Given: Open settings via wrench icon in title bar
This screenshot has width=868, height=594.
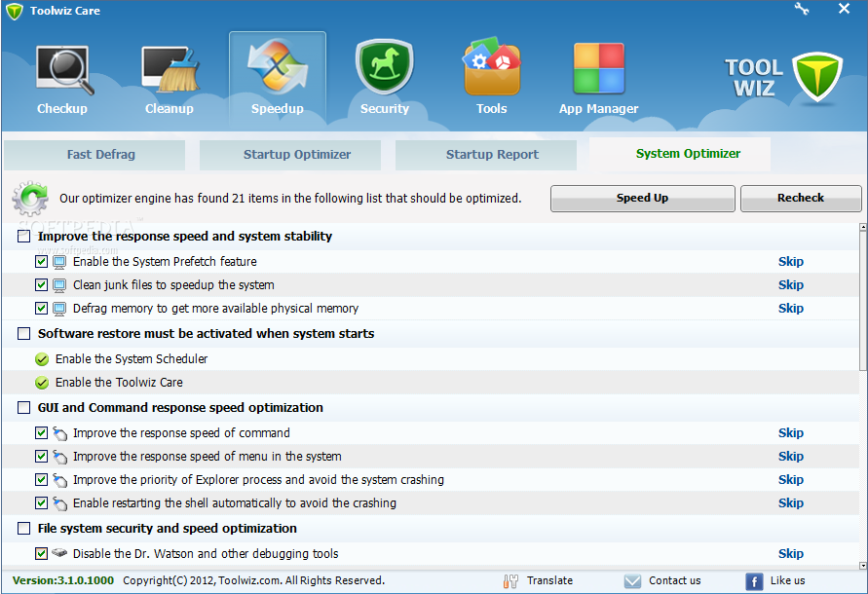Looking at the screenshot, I should [802, 9].
